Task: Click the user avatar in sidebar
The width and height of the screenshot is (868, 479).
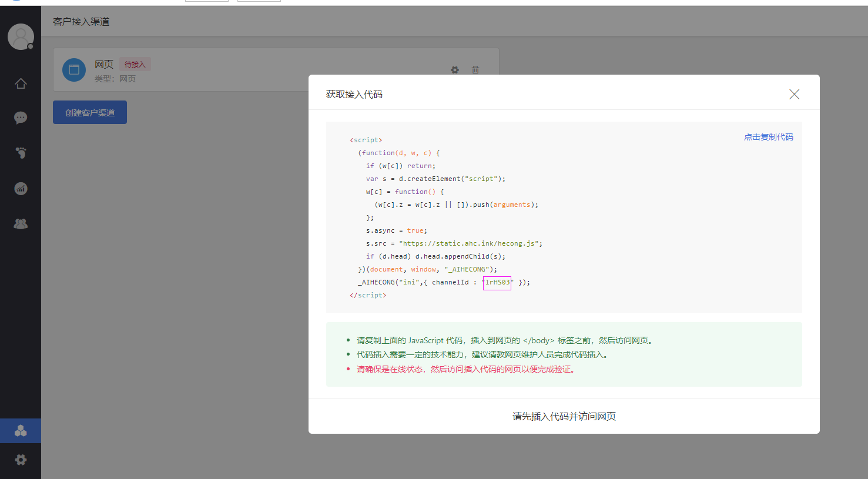Action: point(21,37)
